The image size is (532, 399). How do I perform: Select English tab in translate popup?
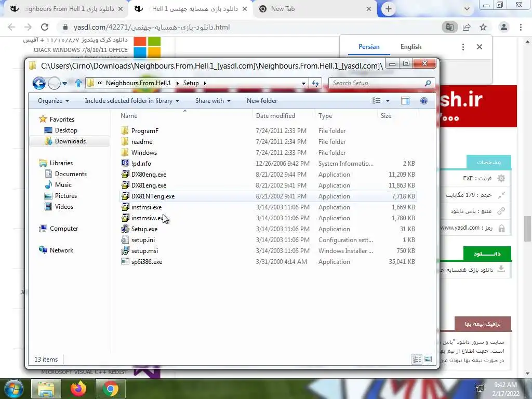click(411, 47)
